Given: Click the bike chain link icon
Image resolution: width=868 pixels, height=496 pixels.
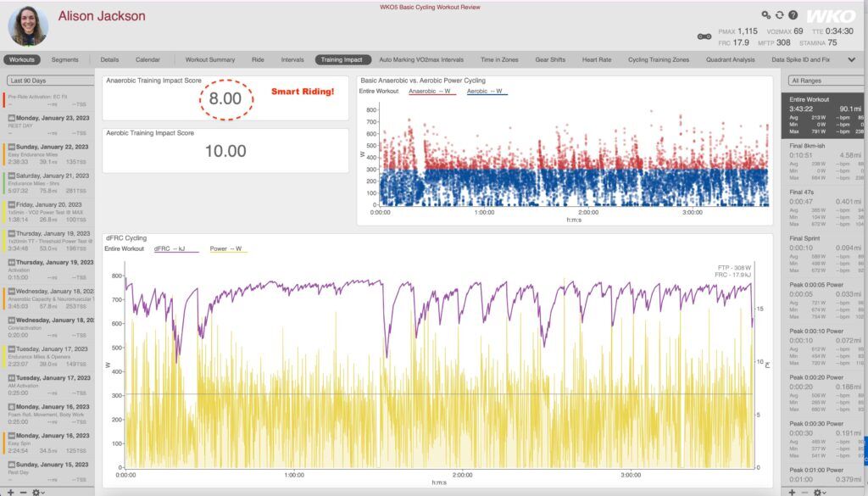Looking at the screenshot, I should (x=704, y=36).
